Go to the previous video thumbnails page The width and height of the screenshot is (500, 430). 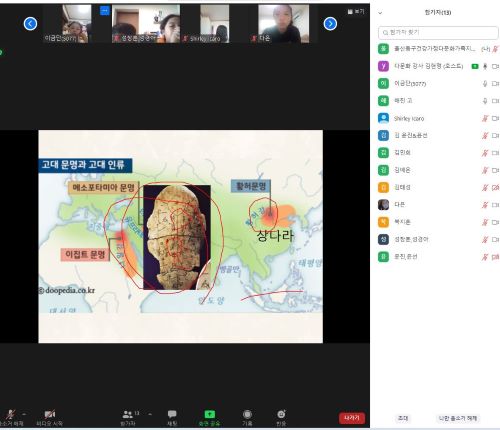[x=30, y=24]
